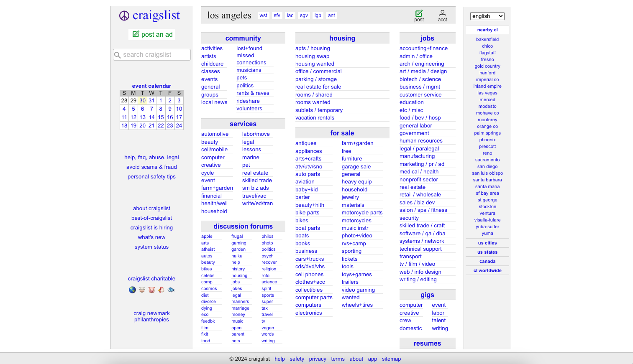Open the gigs section header
The image size is (633, 364).
point(427,295)
